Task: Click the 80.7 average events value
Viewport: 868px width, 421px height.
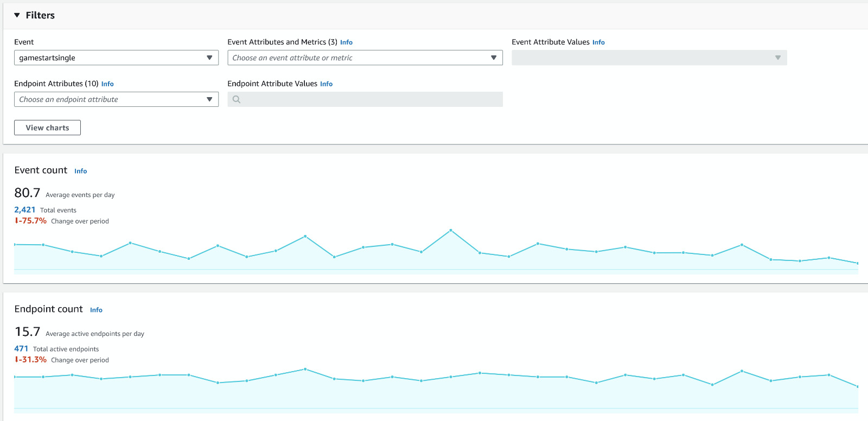Action: click(x=27, y=193)
